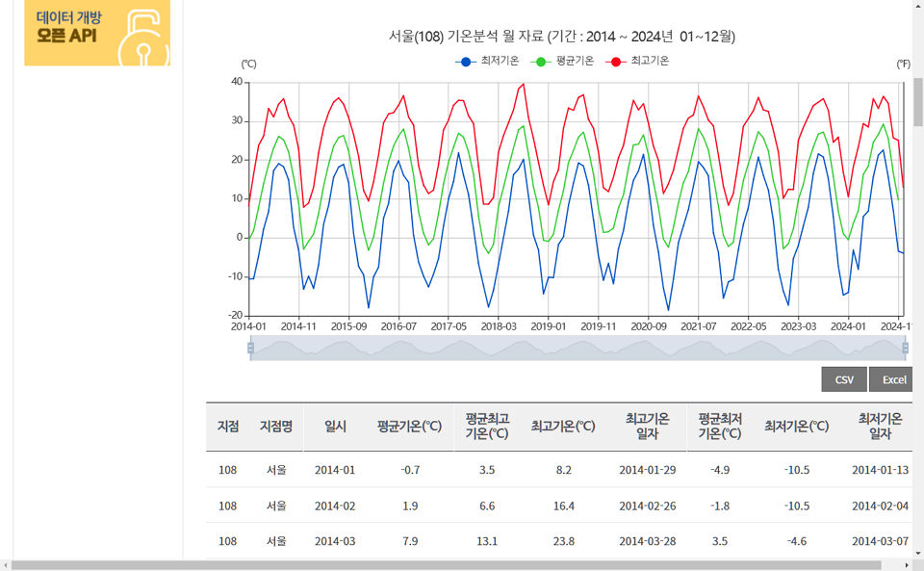This screenshot has width=924, height=571.
Task: Click the -1.8 average minimum cell
Action: tap(720, 506)
